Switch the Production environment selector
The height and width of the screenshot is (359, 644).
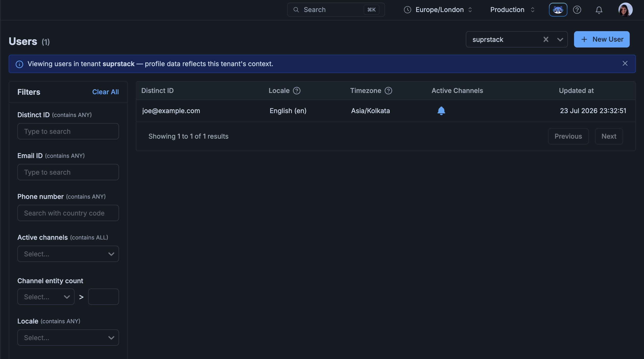(x=512, y=10)
